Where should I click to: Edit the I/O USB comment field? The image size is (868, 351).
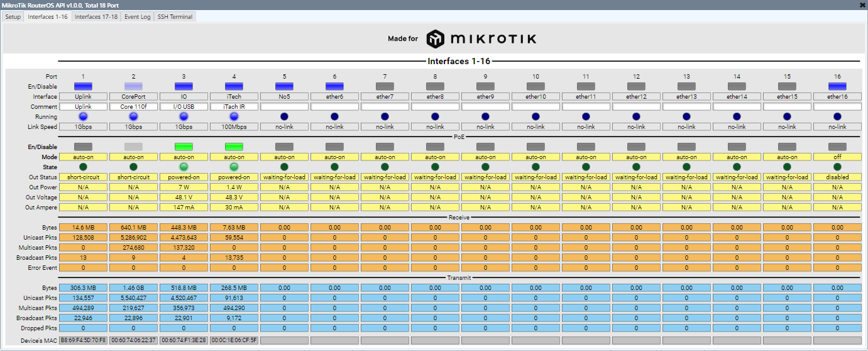184,107
